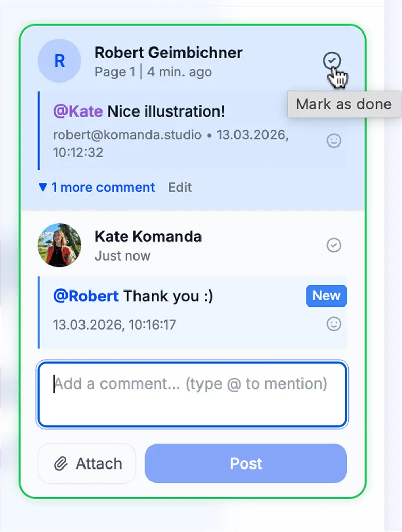Mark Kate Komanda's comment as done

pos(334,245)
